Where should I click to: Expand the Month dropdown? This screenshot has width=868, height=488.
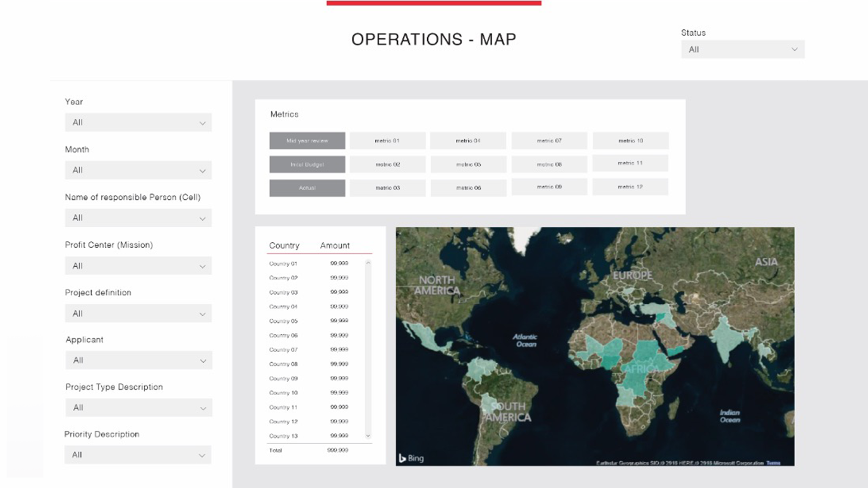(x=138, y=170)
